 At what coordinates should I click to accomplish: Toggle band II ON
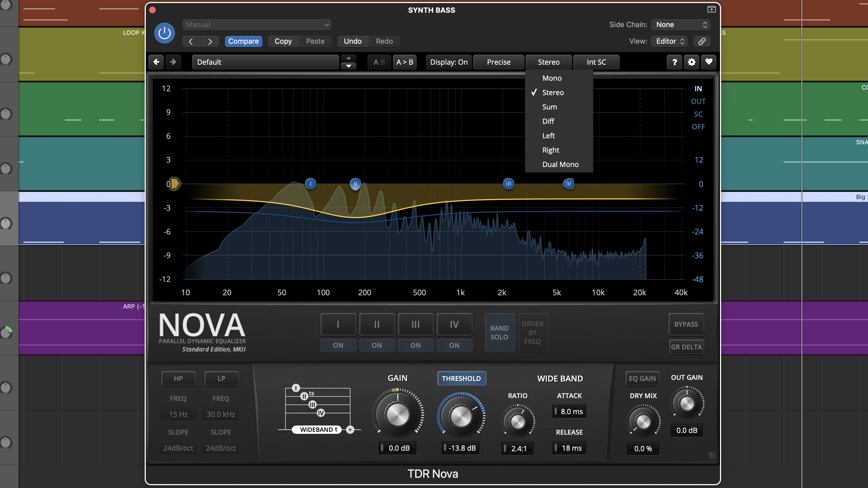click(x=377, y=345)
